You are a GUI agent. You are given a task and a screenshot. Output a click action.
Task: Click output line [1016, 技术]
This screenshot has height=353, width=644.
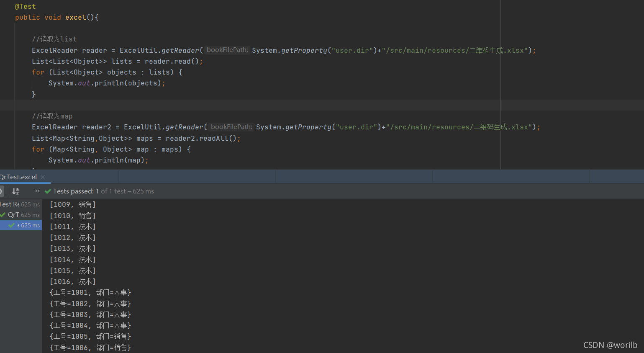pos(73,281)
